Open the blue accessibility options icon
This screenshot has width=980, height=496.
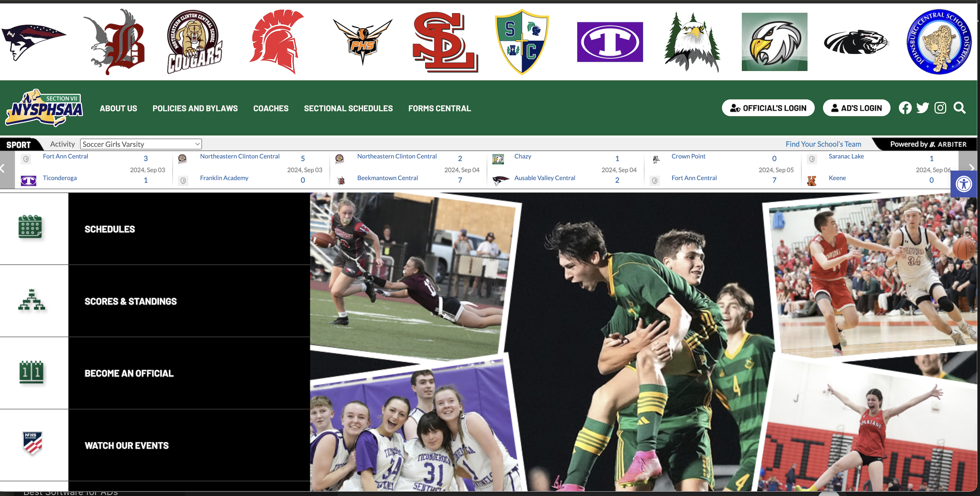point(964,184)
